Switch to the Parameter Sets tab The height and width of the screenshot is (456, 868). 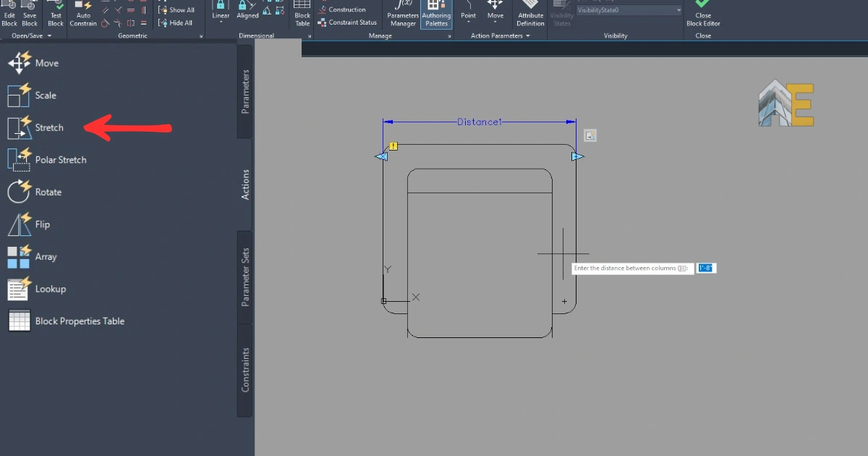[x=245, y=276]
